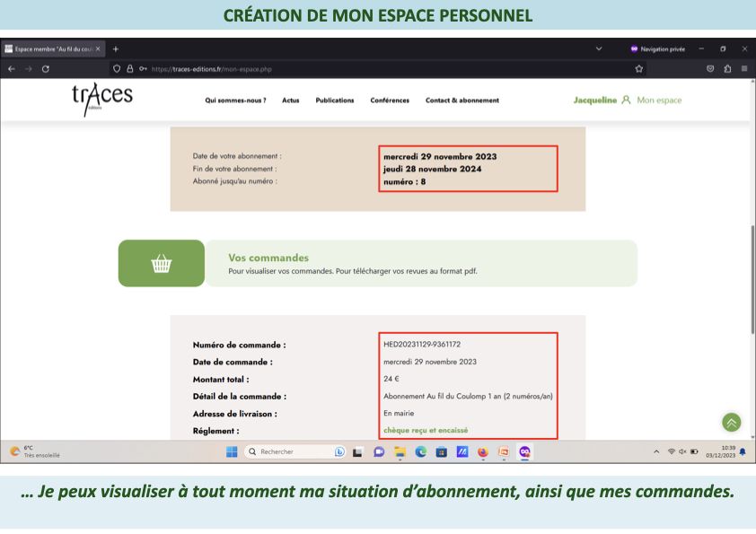
Task: Click 'chèque reçu et encaissé' status text
Action: pos(426,430)
